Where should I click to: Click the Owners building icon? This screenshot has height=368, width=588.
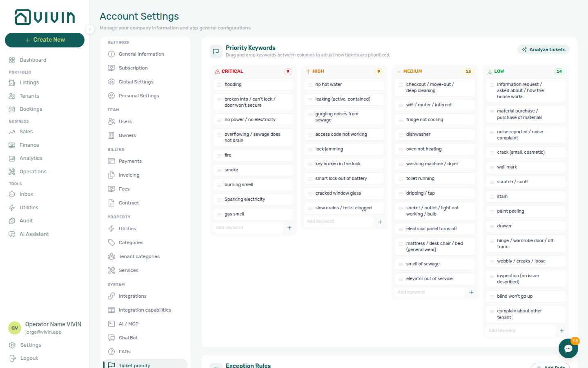[x=111, y=135]
